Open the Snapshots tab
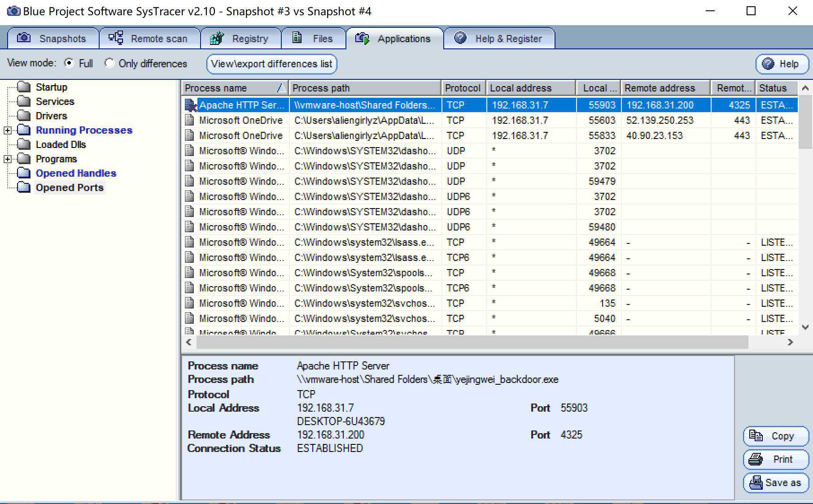The height and width of the screenshot is (504, 813). [x=53, y=38]
